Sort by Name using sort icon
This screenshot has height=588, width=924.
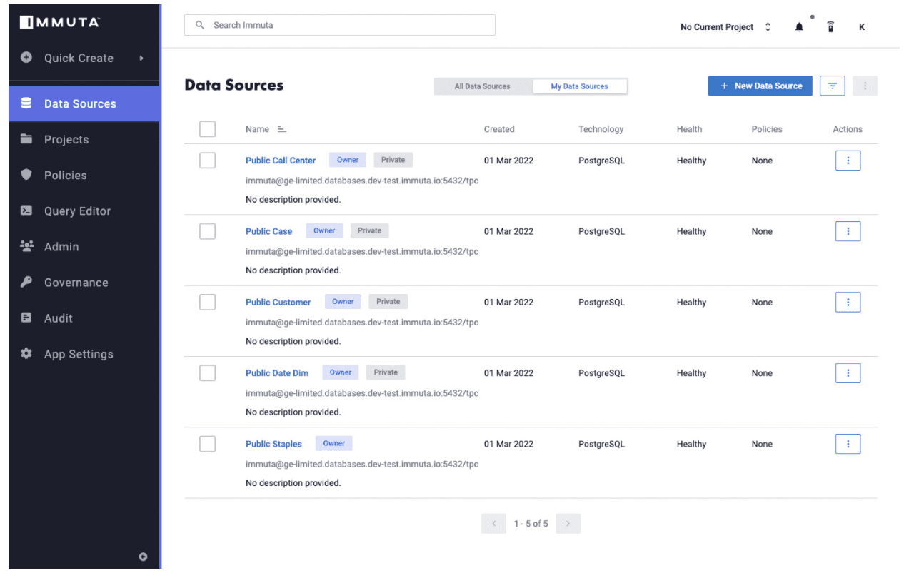(x=281, y=129)
